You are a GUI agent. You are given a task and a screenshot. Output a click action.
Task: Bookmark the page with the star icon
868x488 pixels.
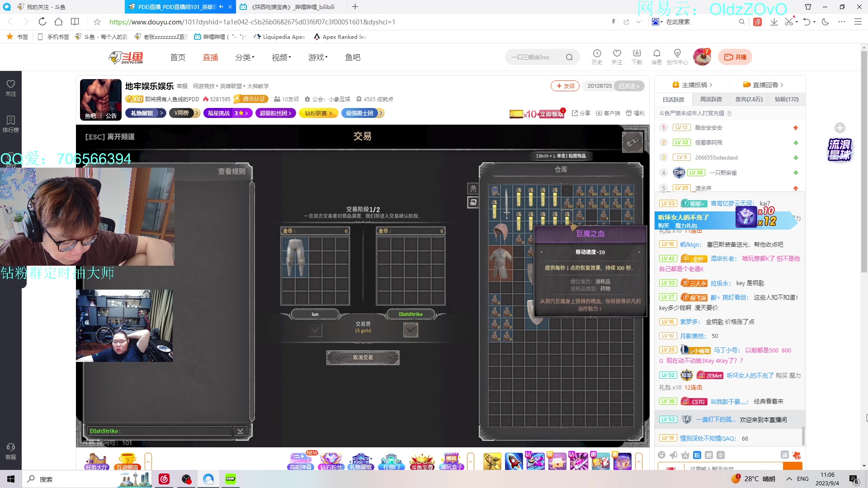click(x=97, y=22)
